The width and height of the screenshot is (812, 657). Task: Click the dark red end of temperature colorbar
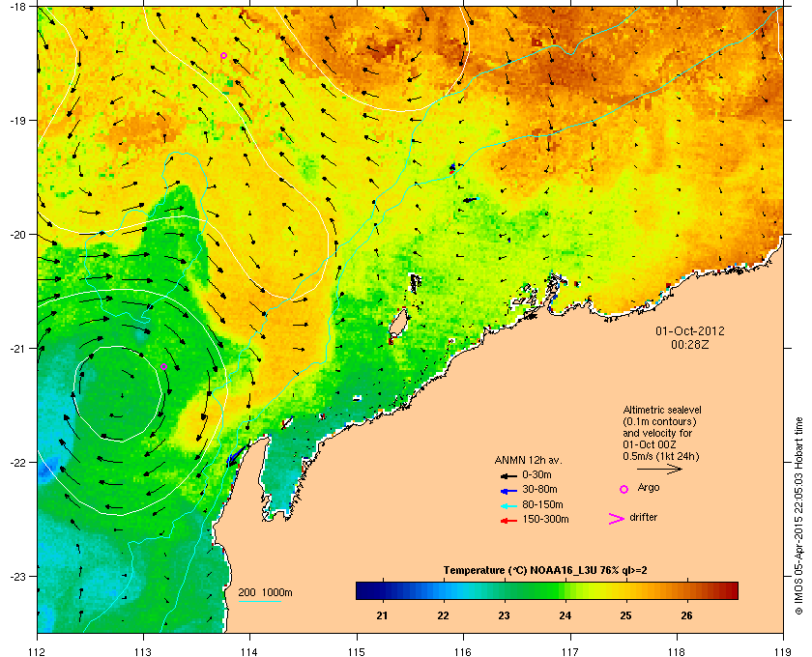click(731, 590)
